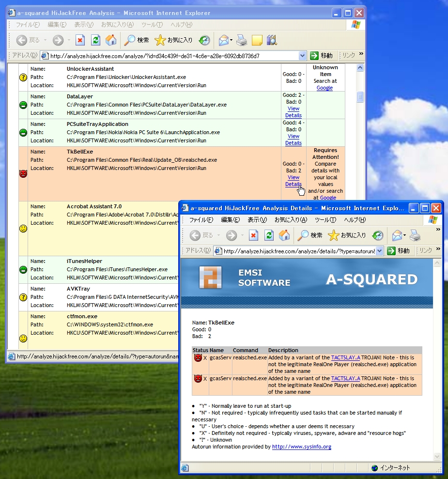The height and width of the screenshot is (479, 448).
Task: Open Mail dropdown arrow in Analysis Details window
Action: click(x=404, y=235)
